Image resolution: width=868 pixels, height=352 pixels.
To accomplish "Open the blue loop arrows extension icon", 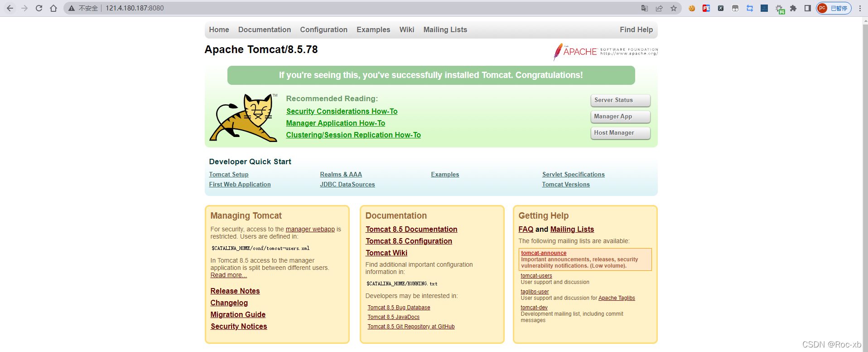I will (x=750, y=8).
